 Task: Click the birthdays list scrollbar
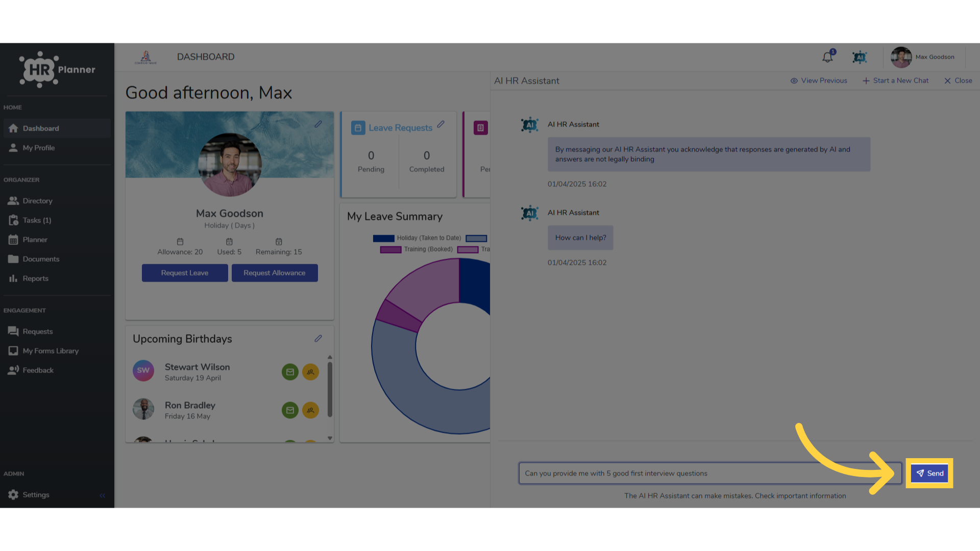pos(330,389)
